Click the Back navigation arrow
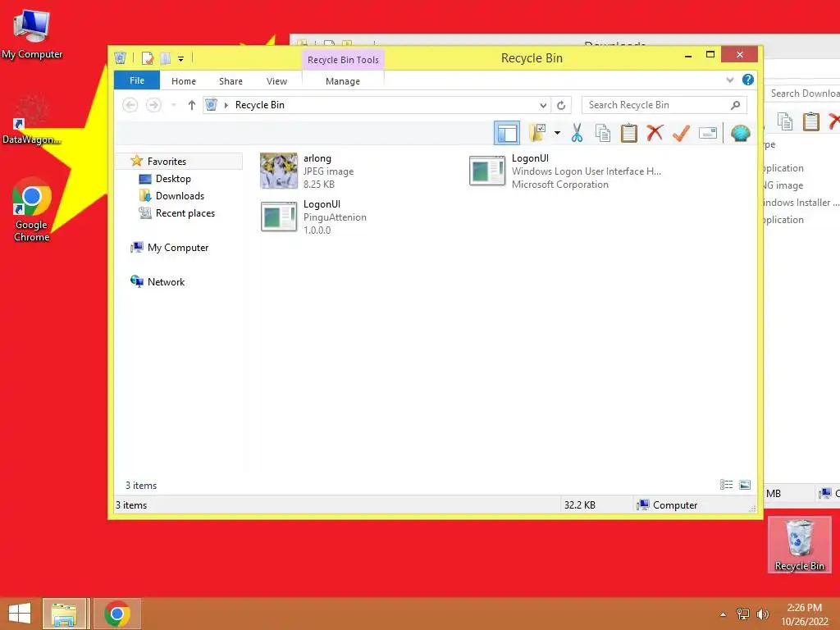Viewport: 840px width, 630px height. pos(130,105)
